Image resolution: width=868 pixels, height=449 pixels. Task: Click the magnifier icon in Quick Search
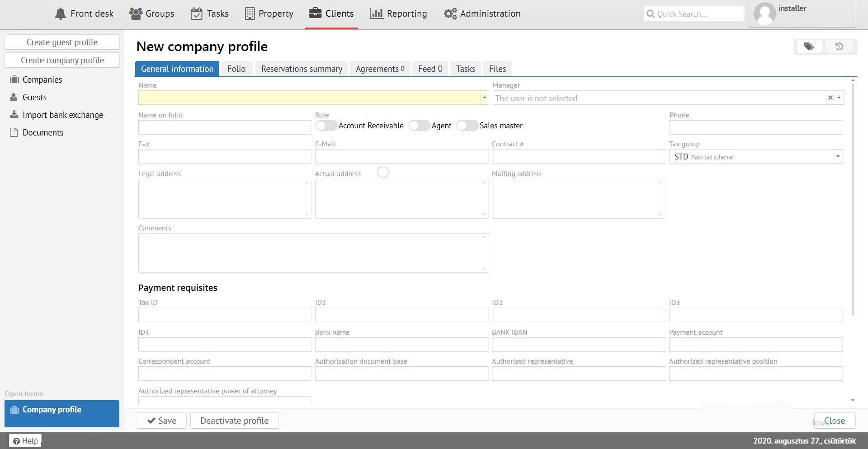pos(651,14)
